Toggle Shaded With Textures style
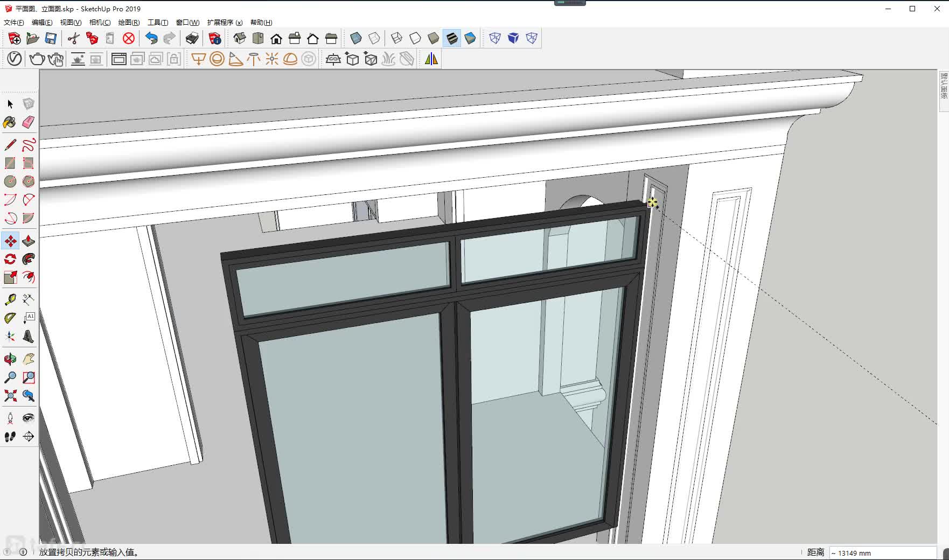Viewport: 949px width, 560px height. 452,38
